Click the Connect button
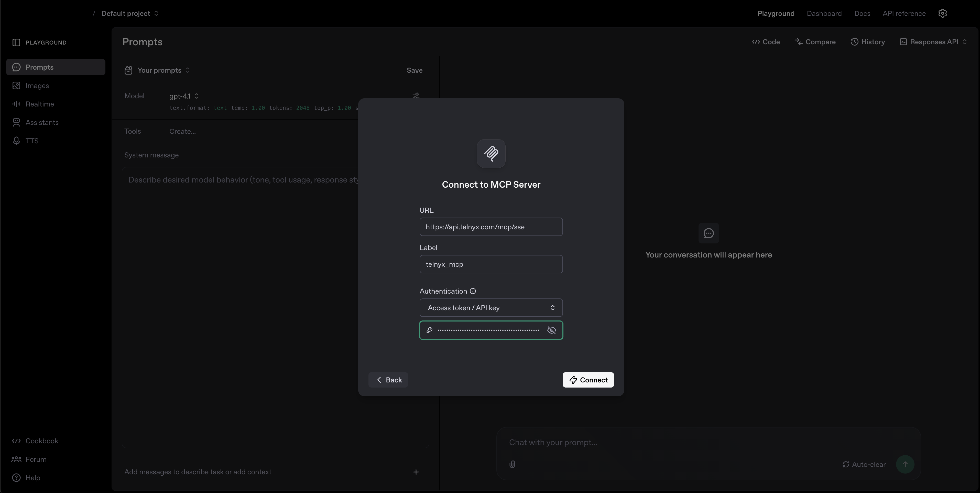The height and width of the screenshot is (493, 980). pos(588,380)
